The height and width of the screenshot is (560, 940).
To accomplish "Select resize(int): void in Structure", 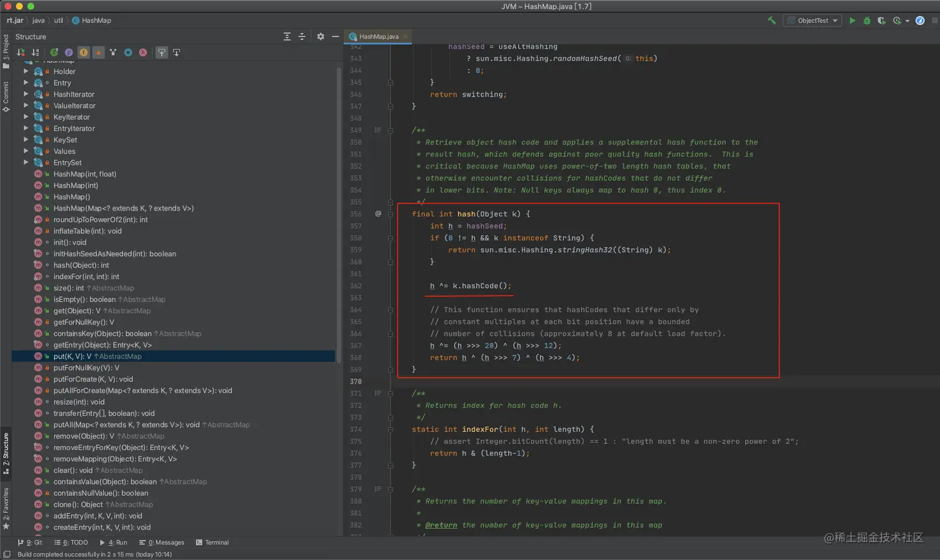I will pyautogui.click(x=79, y=402).
